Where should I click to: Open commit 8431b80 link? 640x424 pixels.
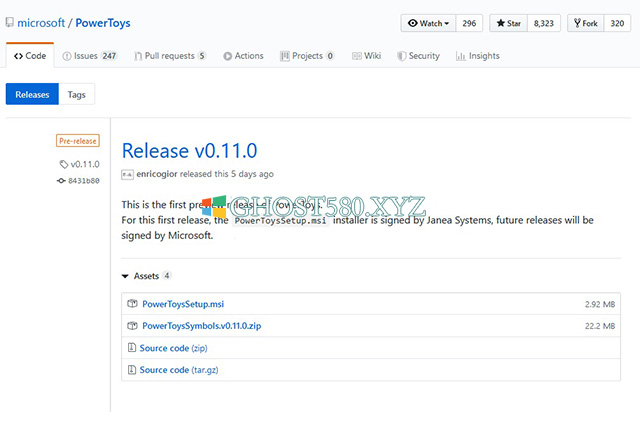[x=84, y=180]
